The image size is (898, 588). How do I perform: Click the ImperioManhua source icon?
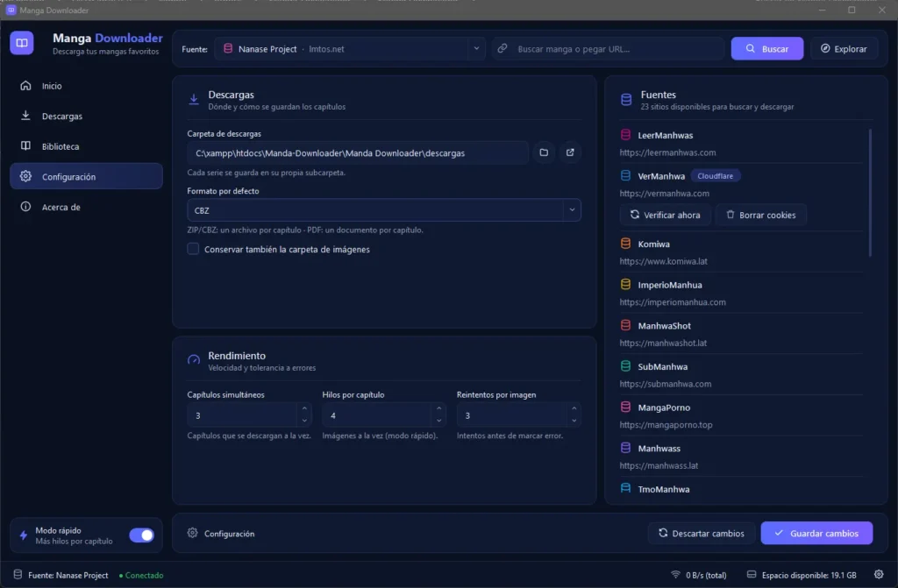tap(625, 285)
